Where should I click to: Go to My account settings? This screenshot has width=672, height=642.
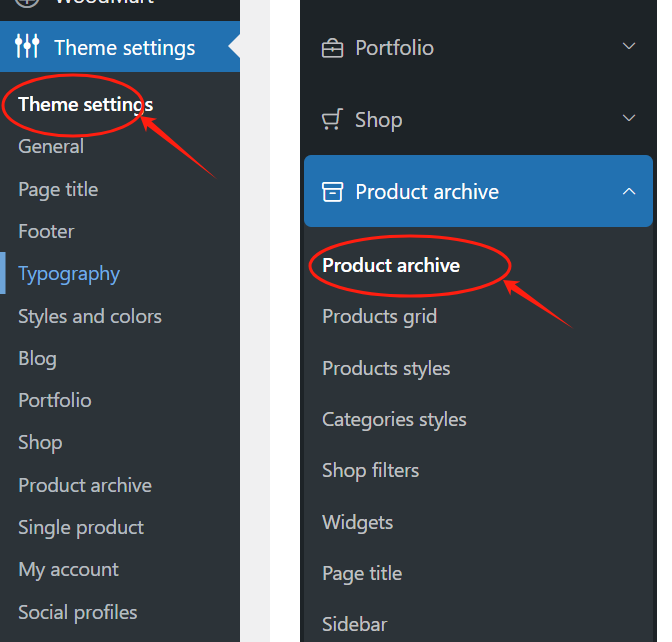pos(68,569)
